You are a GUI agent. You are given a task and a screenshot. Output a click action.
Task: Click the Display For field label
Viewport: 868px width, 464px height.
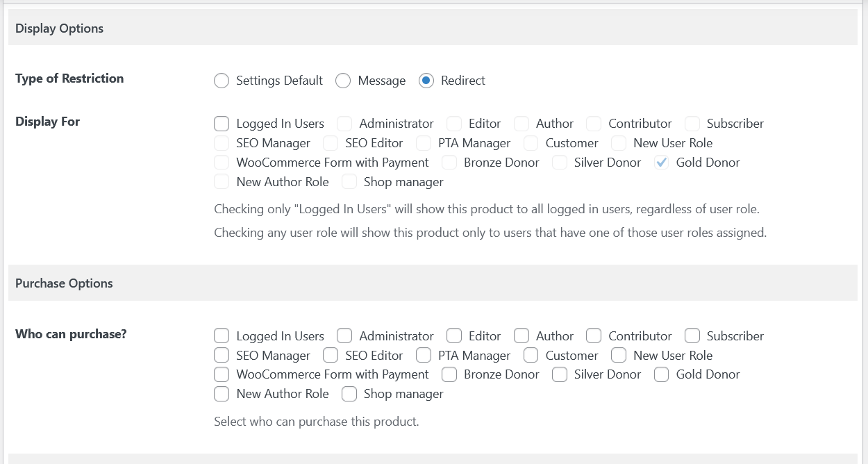coord(47,122)
